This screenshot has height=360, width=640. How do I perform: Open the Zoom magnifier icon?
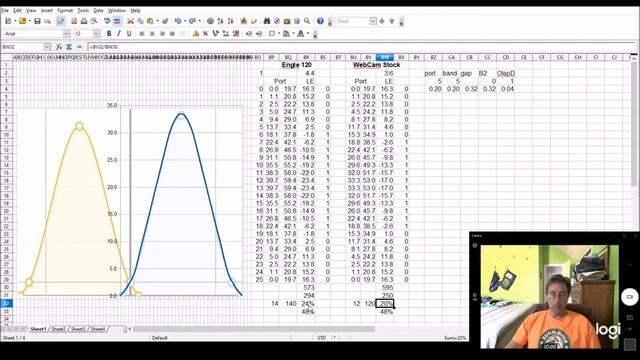pyautogui.click(x=307, y=21)
